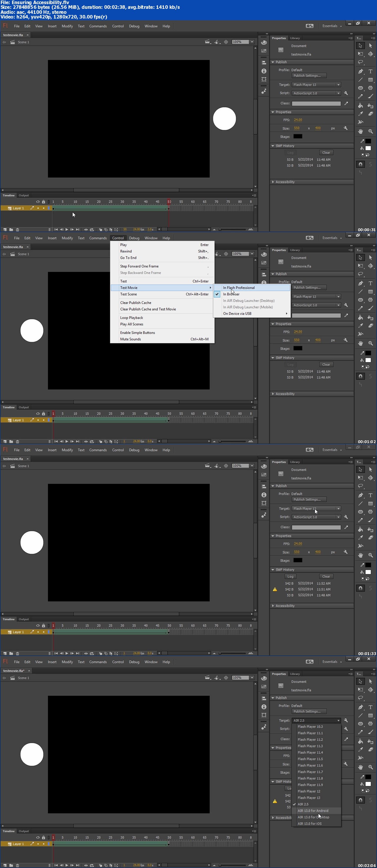Toggle lock all layers padlock in 00:00:31 frame
This screenshot has height=868, width=377.
pyautogui.click(x=44, y=202)
